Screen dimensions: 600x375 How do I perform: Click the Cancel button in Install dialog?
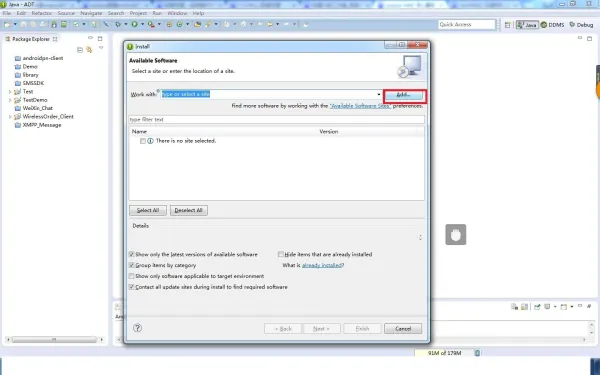tap(403, 328)
